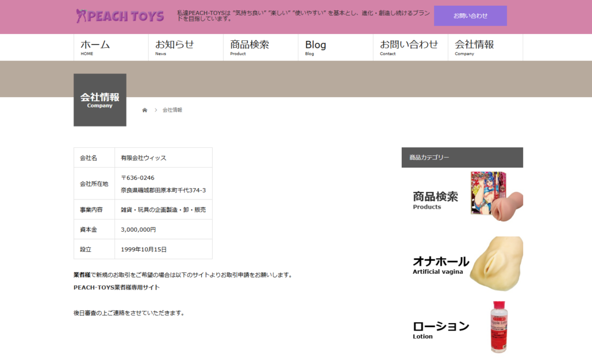Click the 雑貨・玩具の企画製造・卸・販売 cell

pos(164,210)
